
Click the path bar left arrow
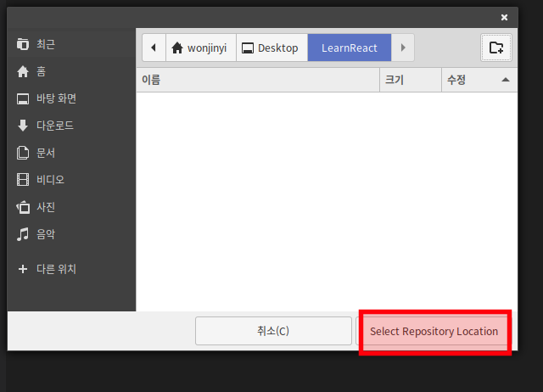point(154,48)
